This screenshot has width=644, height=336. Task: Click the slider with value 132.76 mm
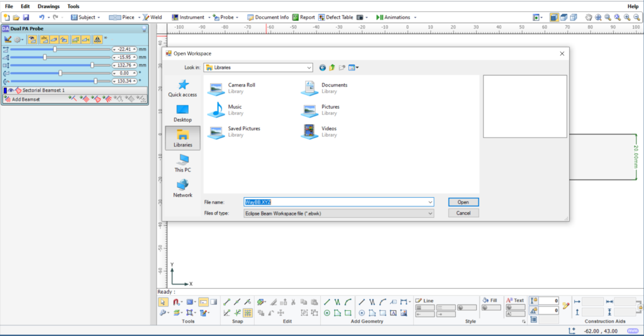60,65
